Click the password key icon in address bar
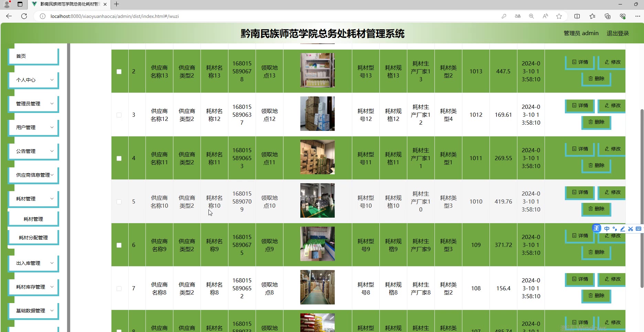Image resolution: width=644 pixels, height=332 pixels. click(x=504, y=16)
